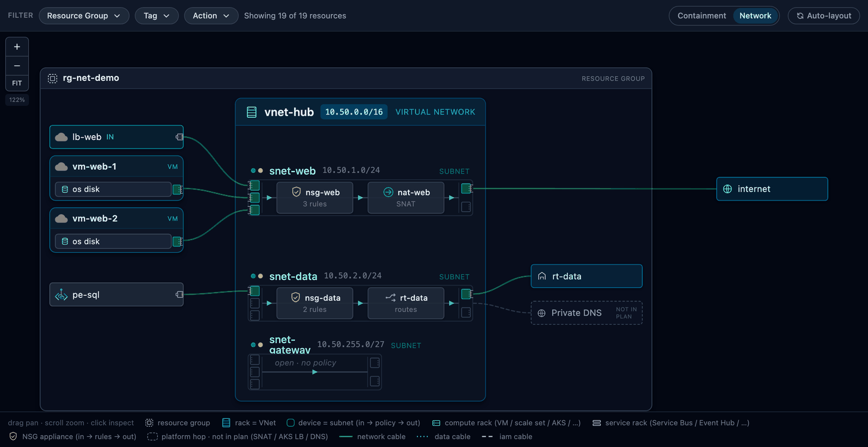This screenshot has width=868, height=447.
Task: Click the vm-web-1 cloud icon
Action: tap(61, 167)
